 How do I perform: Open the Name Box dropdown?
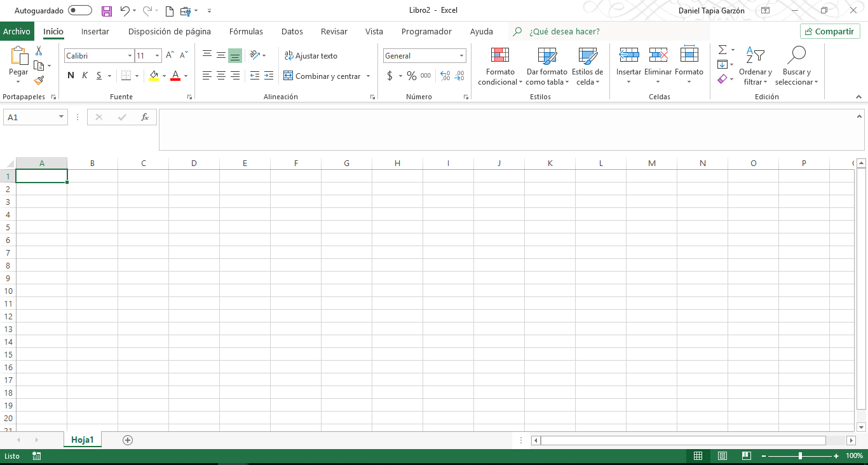(62, 117)
